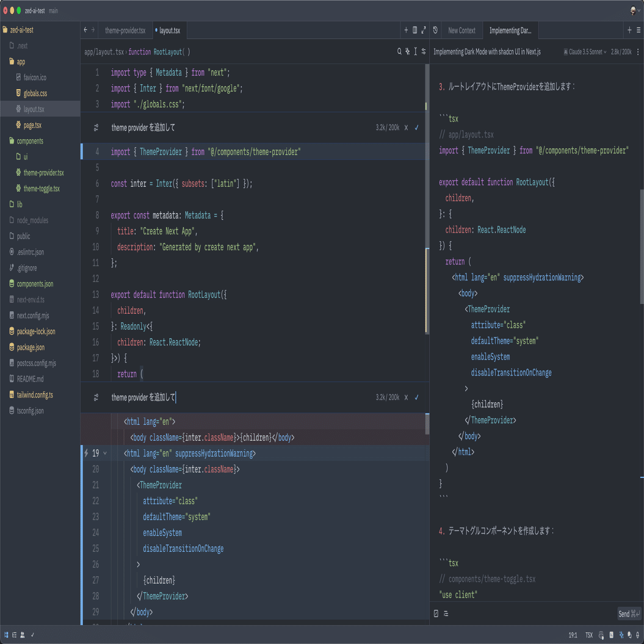Image resolution: width=644 pixels, height=644 pixels.
Task: Click the main branch name in title bar
Action: [x=53, y=10]
